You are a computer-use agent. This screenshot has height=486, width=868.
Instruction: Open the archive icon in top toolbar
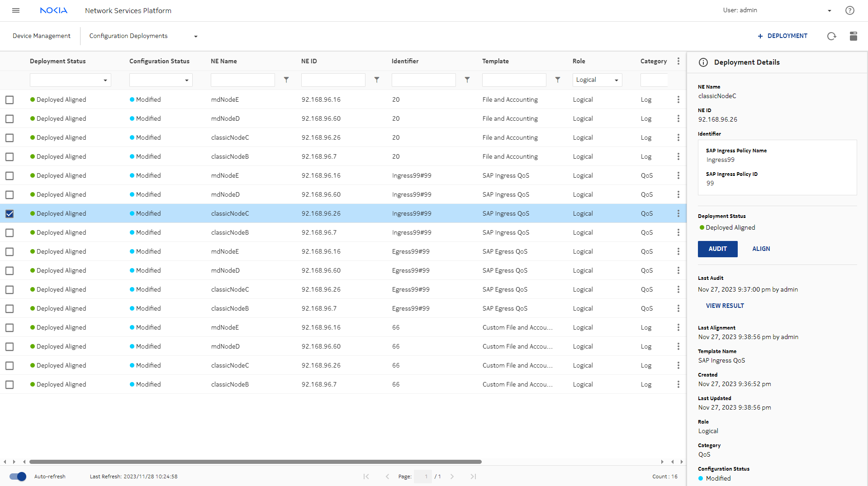pos(853,36)
